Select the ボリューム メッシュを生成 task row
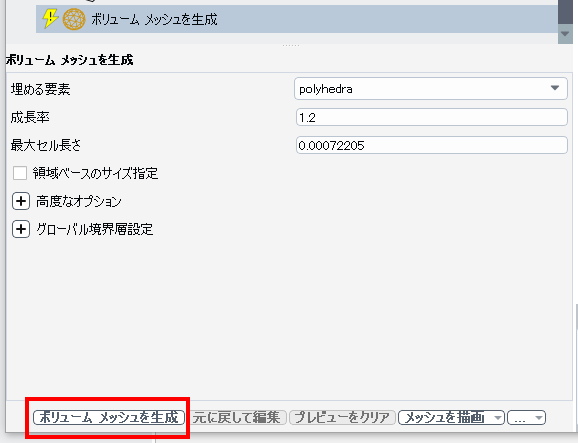The height and width of the screenshot is (443, 578). 297,19
